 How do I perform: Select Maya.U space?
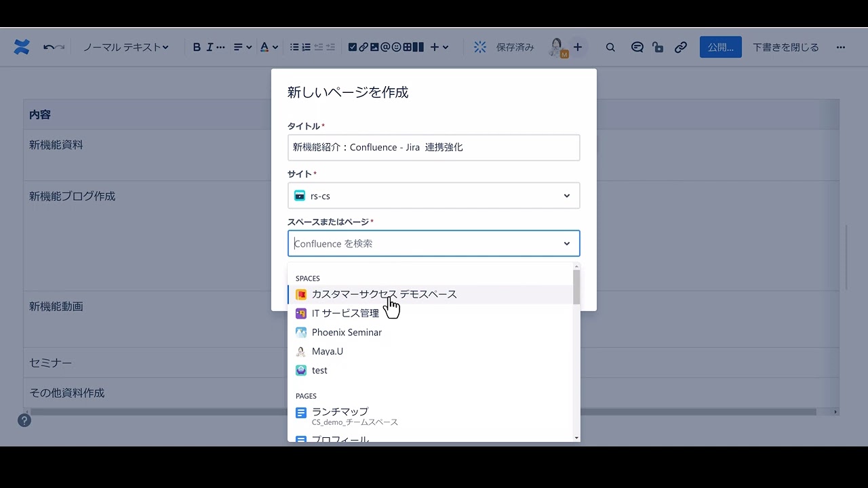pyautogui.click(x=430, y=351)
